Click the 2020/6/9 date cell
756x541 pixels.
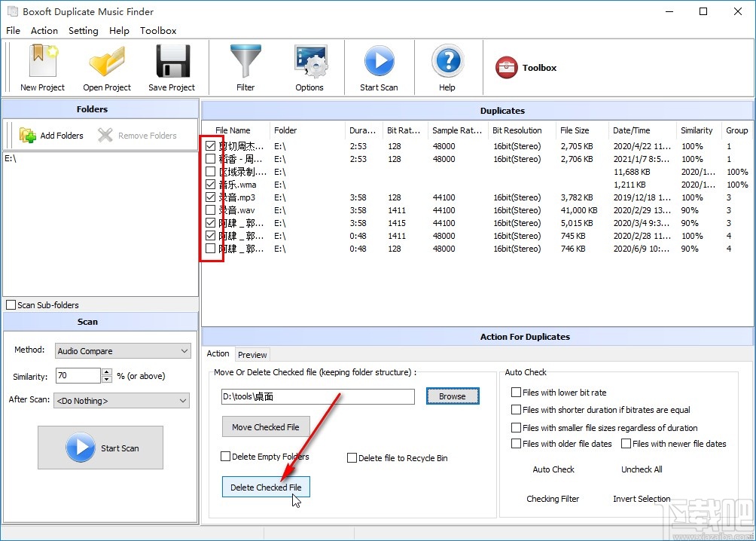(642, 249)
